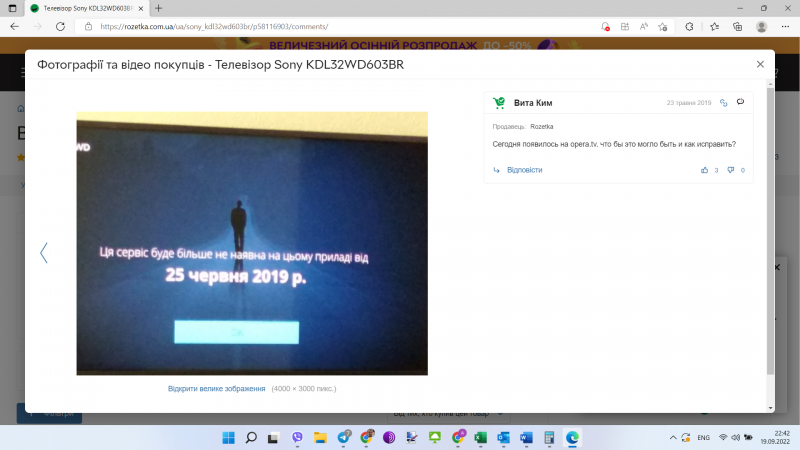This screenshot has width=800, height=450.
Task: Open the clock and date panel
Action: click(x=775, y=438)
